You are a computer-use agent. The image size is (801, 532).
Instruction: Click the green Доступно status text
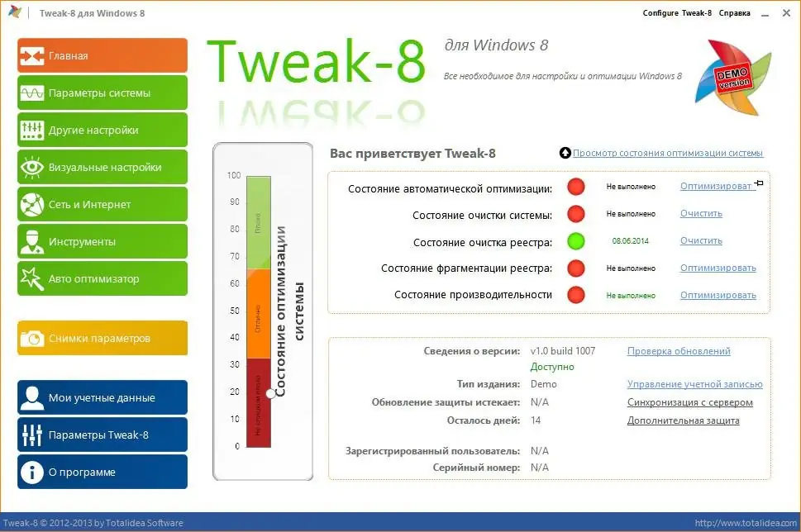551,367
